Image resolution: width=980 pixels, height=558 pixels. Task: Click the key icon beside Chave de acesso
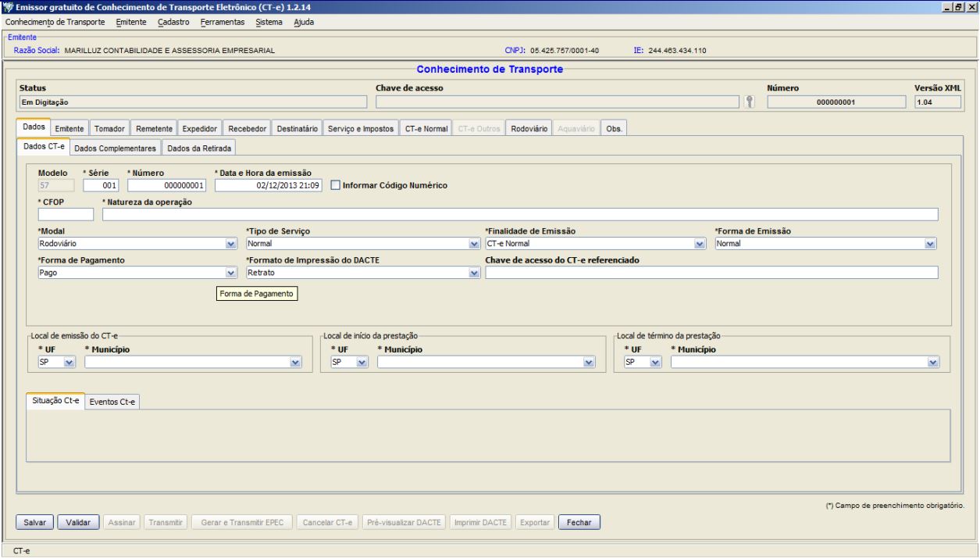tap(750, 102)
